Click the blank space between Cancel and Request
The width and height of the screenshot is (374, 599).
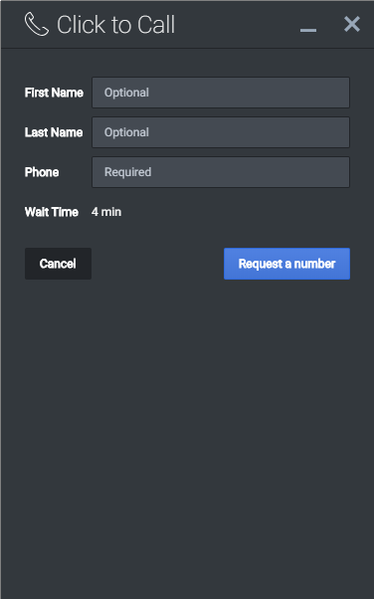coord(157,264)
